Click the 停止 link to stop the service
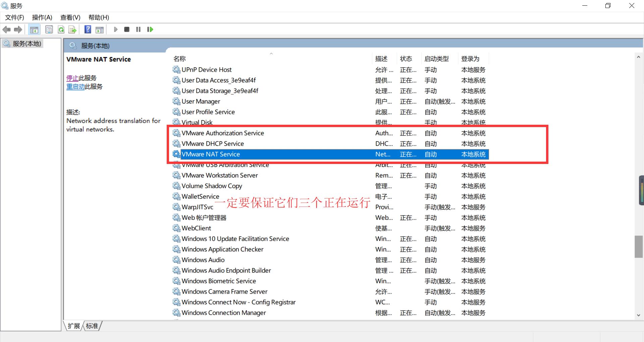The width and height of the screenshot is (644, 342). coord(72,78)
